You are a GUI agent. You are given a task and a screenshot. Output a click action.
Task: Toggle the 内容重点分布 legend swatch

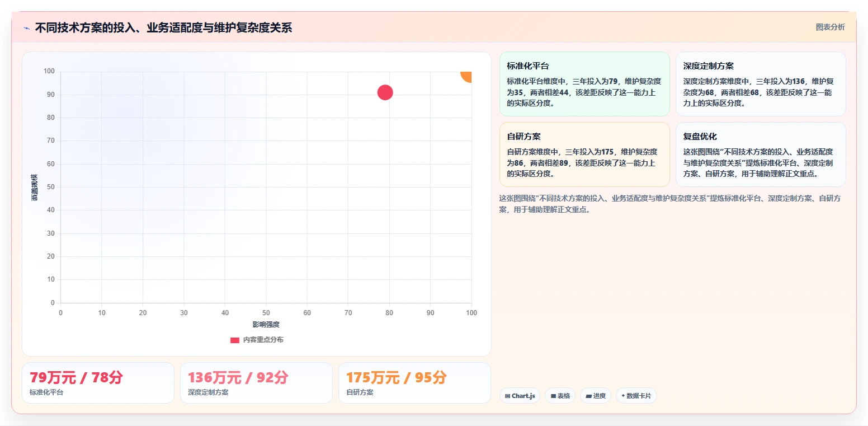pyautogui.click(x=235, y=340)
